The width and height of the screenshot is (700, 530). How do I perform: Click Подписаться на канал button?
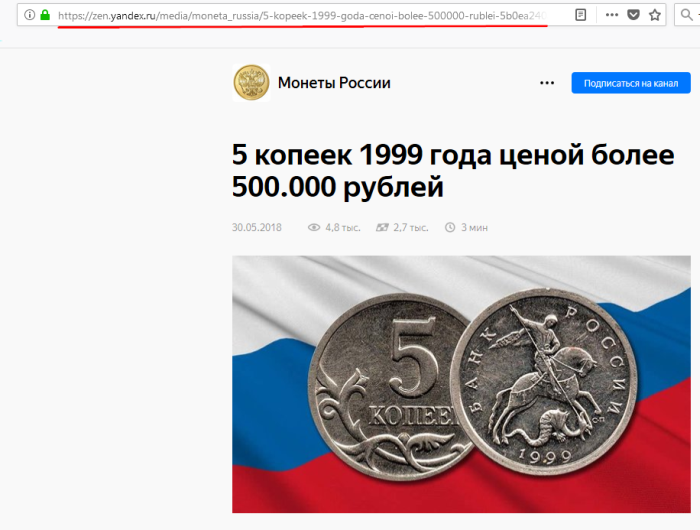coord(631,83)
